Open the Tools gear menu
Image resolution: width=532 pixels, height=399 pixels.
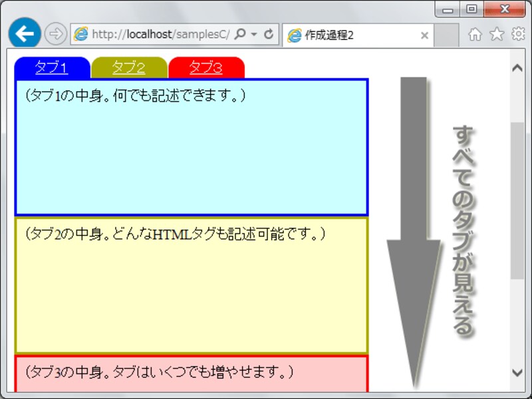(x=518, y=34)
